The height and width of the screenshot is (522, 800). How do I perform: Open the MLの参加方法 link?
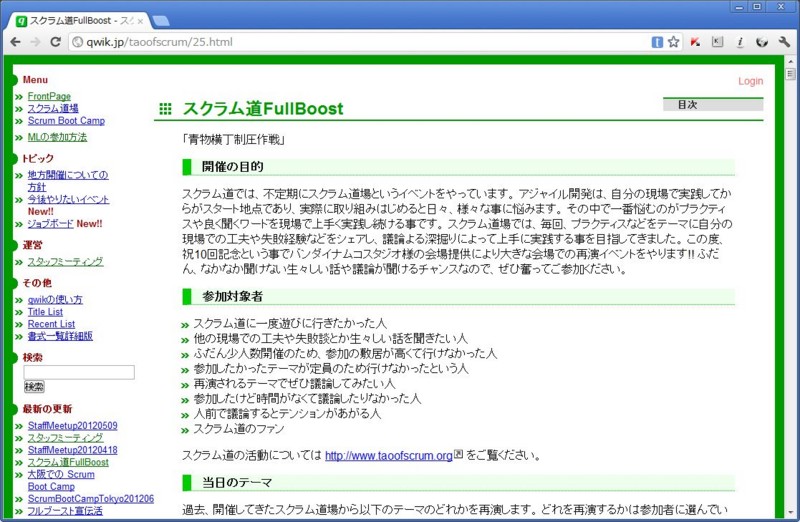click(x=57, y=137)
